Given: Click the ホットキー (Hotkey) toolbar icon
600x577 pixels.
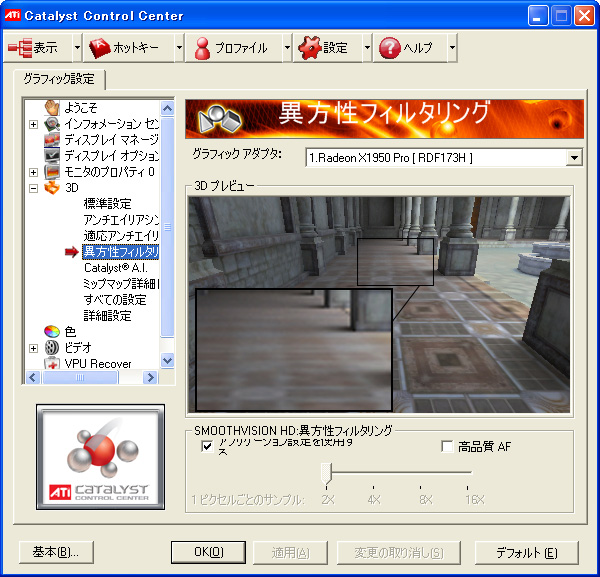Looking at the screenshot, I should (101, 47).
